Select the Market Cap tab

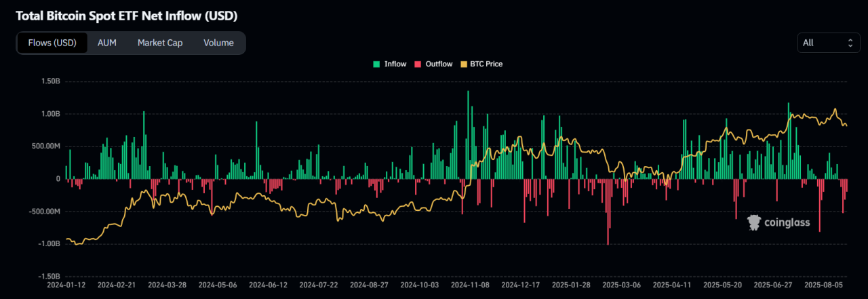160,43
